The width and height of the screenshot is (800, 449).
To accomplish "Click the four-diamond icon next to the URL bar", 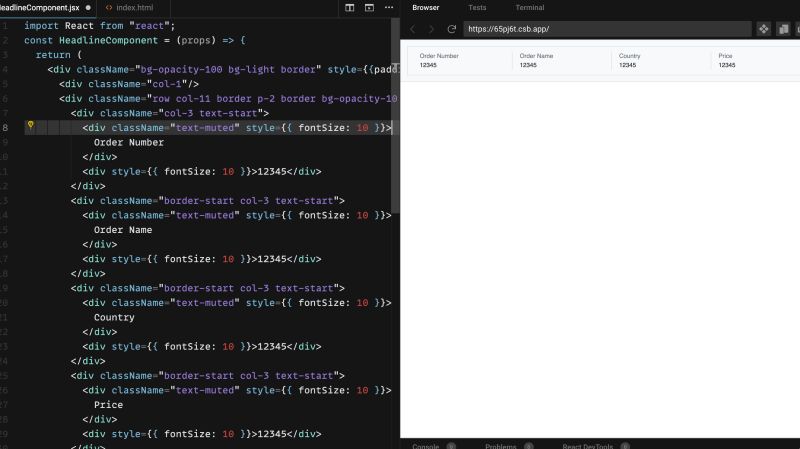I will [763, 29].
